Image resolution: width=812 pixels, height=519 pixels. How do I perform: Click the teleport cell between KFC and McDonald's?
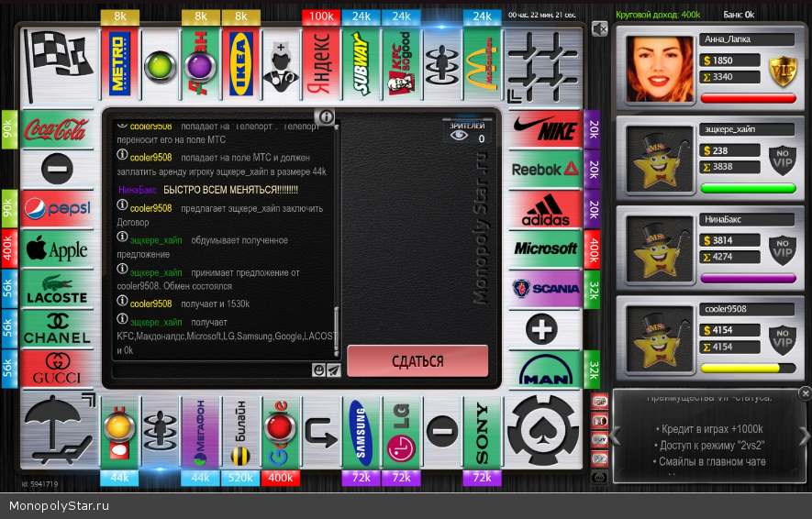click(x=441, y=63)
